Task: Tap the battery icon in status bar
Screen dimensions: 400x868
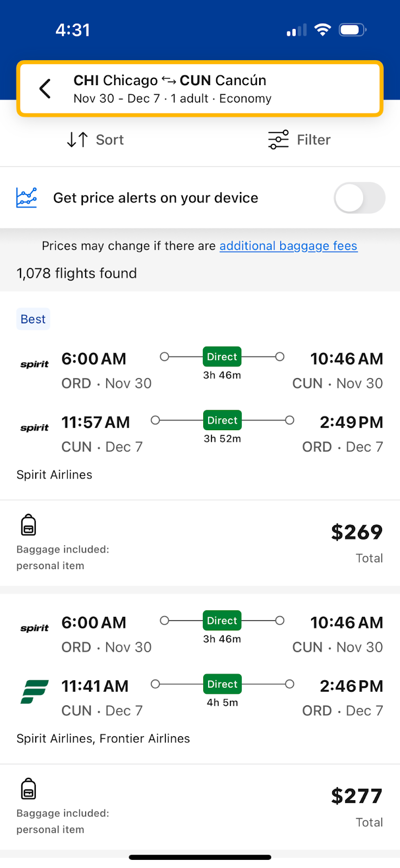Action: click(352, 30)
